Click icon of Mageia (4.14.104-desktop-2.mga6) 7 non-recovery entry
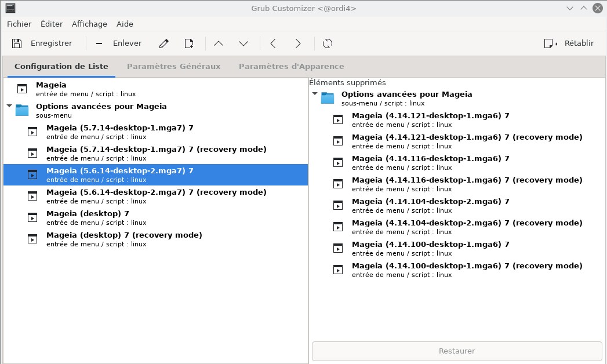607x364 pixels. (x=338, y=206)
